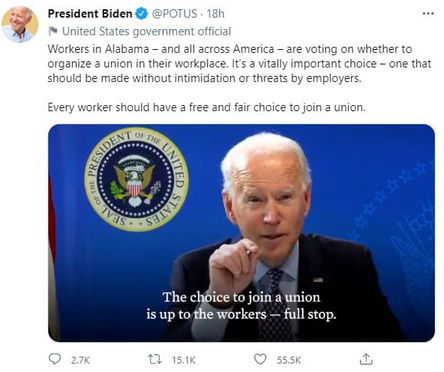444x372 pixels.
Task: Open the three-dot more options menu
Action: [x=428, y=14]
